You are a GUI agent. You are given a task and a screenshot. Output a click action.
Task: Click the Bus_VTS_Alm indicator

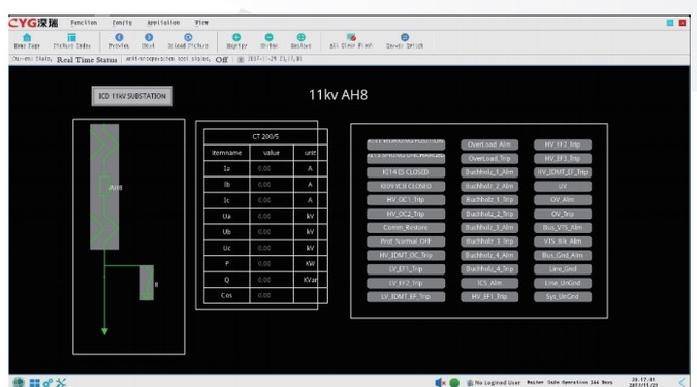tap(563, 227)
